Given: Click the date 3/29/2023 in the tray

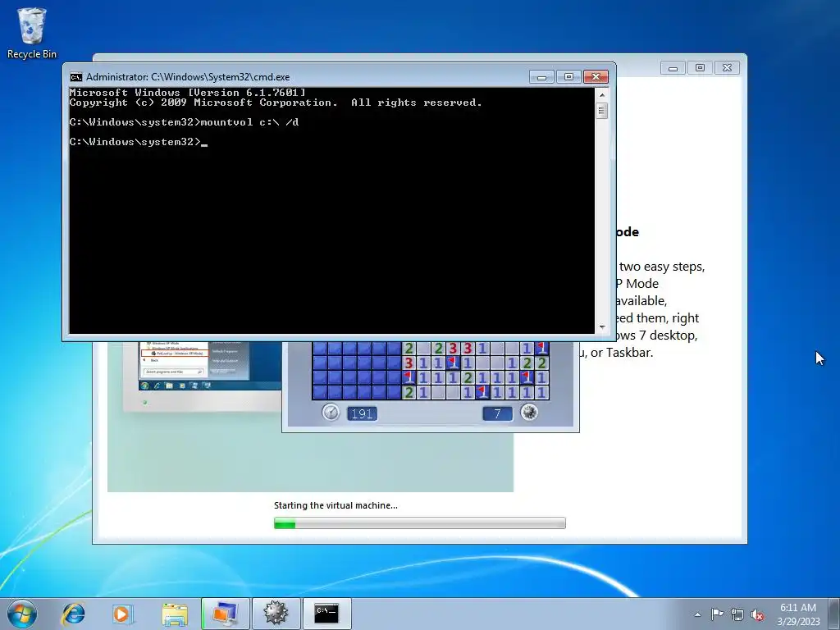Looking at the screenshot, I should pyautogui.click(x=798, y=622).
